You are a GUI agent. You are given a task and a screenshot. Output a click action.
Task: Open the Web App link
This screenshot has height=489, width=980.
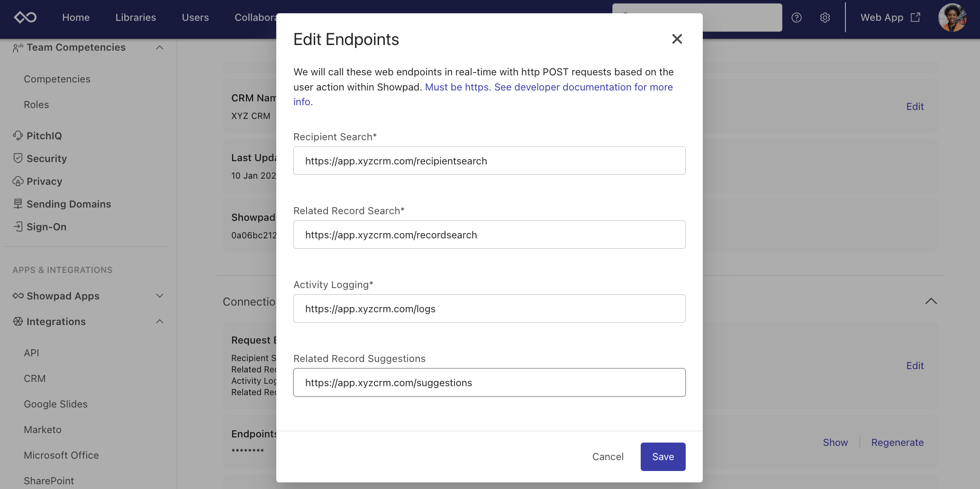(x=890, y=18)
